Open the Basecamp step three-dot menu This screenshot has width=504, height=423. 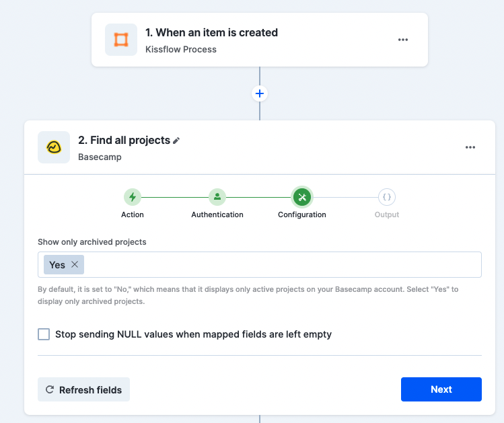(470, 148)
